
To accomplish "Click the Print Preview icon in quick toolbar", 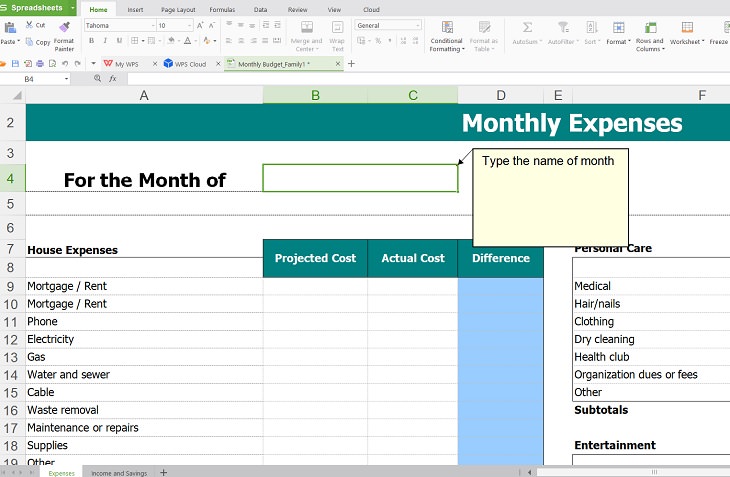I will tap(52, 64).
